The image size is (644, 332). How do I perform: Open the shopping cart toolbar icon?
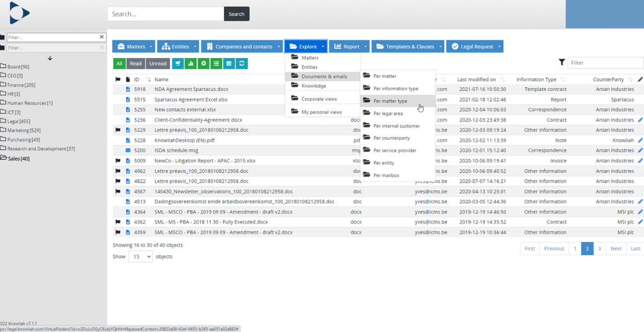[x=178, y=63]
